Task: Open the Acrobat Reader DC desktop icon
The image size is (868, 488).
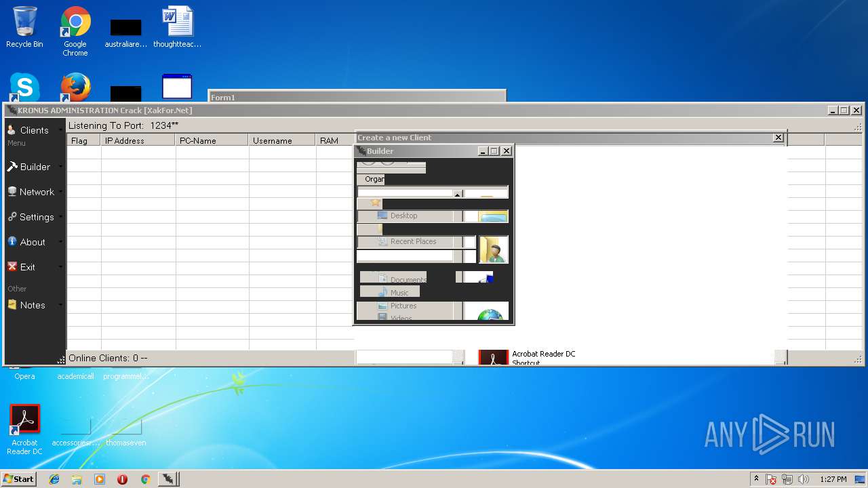Action: [25, 430]
